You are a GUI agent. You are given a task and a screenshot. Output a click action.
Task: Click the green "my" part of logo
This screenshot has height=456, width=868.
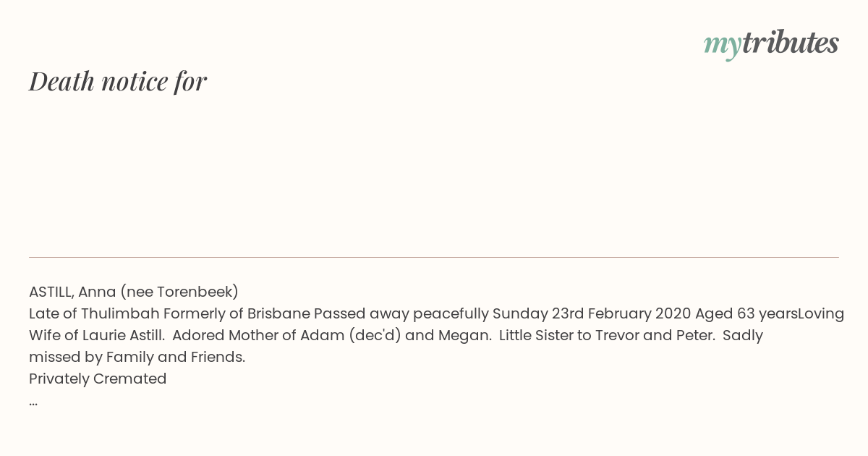coord(723,46)
